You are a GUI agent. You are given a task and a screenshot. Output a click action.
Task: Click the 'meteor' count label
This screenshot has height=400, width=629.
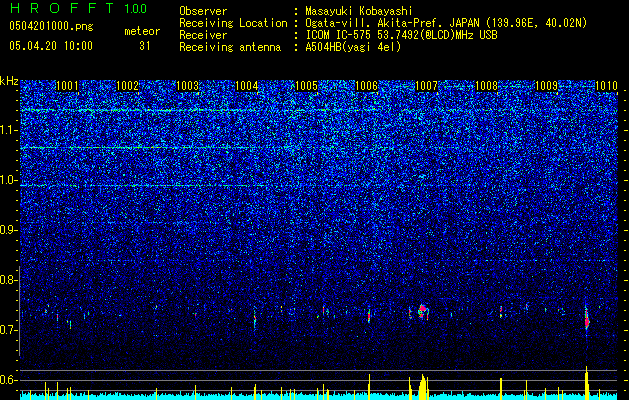click(142, 31)
